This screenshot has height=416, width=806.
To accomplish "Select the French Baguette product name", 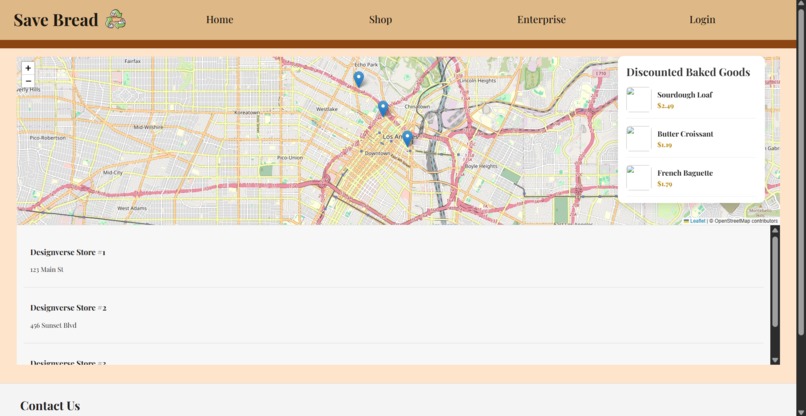I will [685, 173].
